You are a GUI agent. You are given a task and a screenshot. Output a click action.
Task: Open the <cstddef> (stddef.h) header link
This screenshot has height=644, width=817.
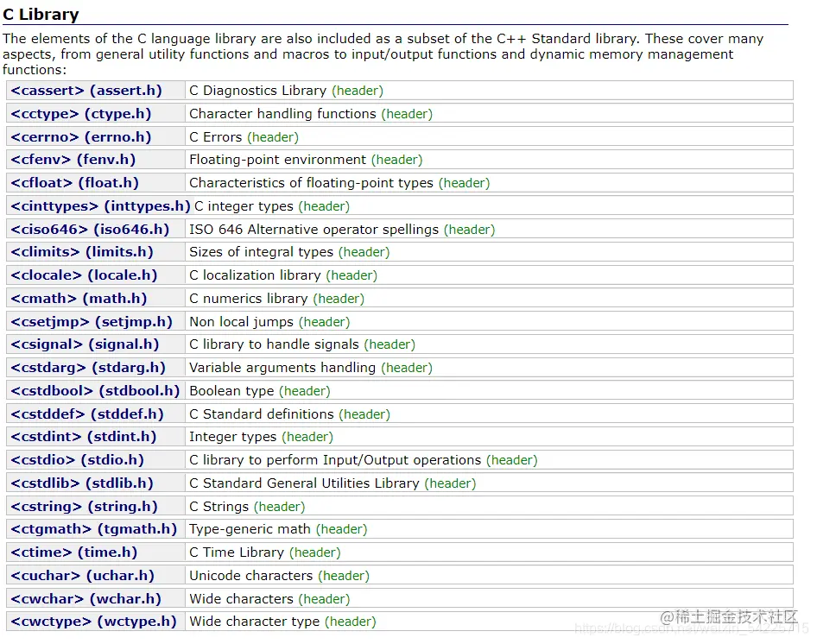(x=87, y=414)
